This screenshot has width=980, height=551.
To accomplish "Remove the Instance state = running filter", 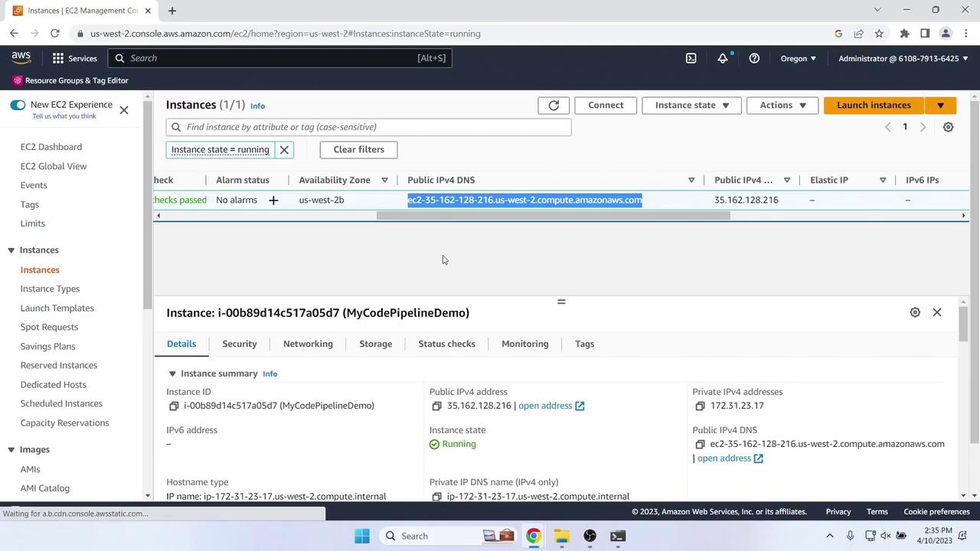I will pos(284,149).
